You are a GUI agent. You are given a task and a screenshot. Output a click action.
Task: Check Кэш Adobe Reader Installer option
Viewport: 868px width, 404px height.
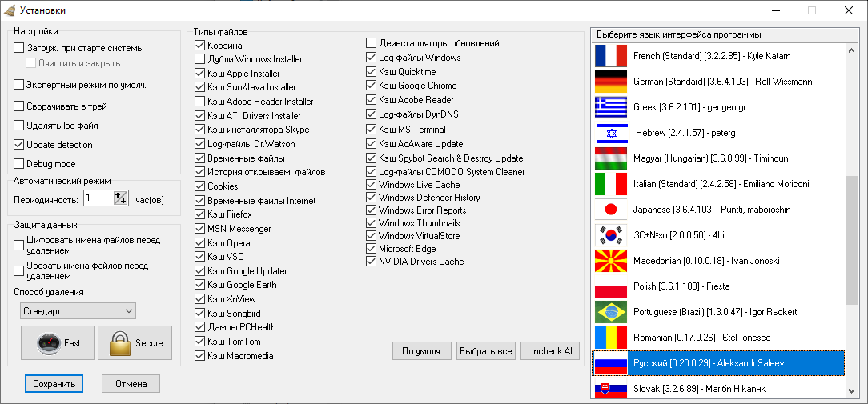[x=200, y=102]
